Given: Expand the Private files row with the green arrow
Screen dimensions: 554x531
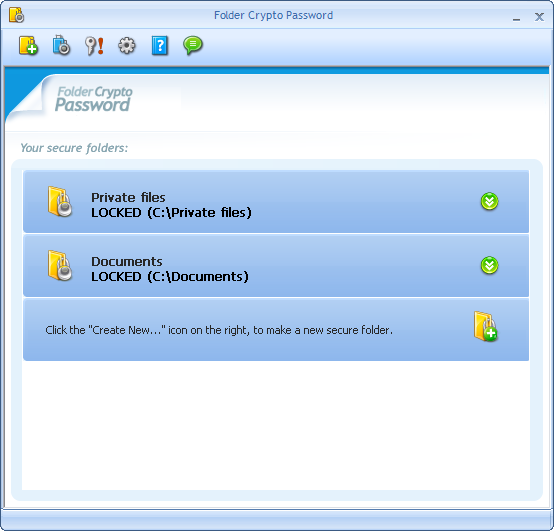Looking at the screenshot, I should (489, 201).
